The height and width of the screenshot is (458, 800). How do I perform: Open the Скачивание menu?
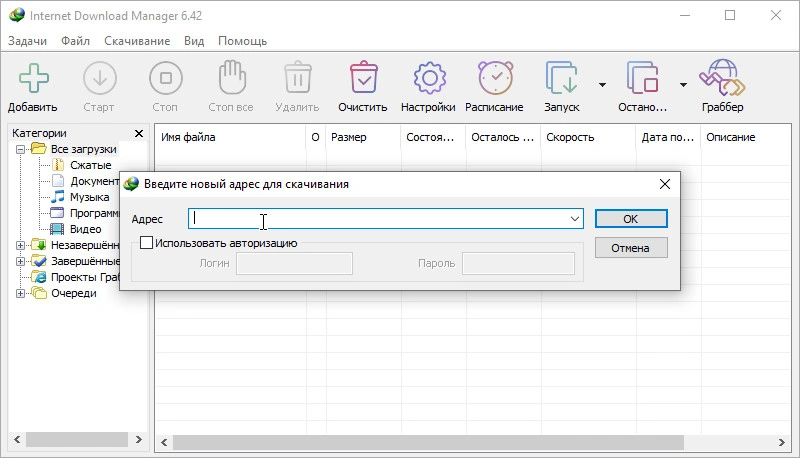point(135,41)
